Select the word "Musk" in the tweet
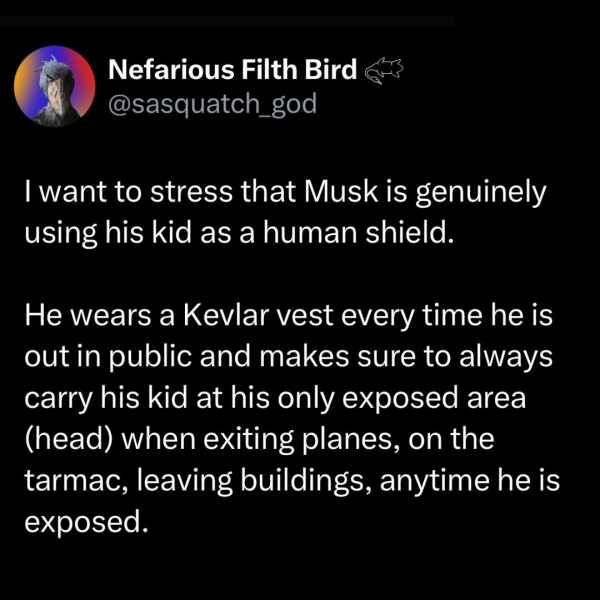Viewport: 600px width, 600px height. (341, 191)
